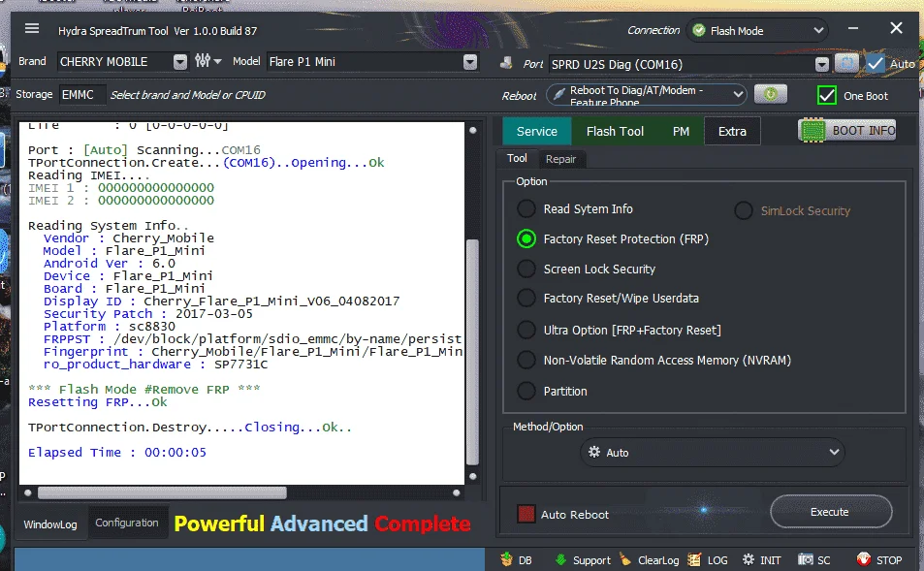Click the 'IMEI 2' log line

coord(121,201)
